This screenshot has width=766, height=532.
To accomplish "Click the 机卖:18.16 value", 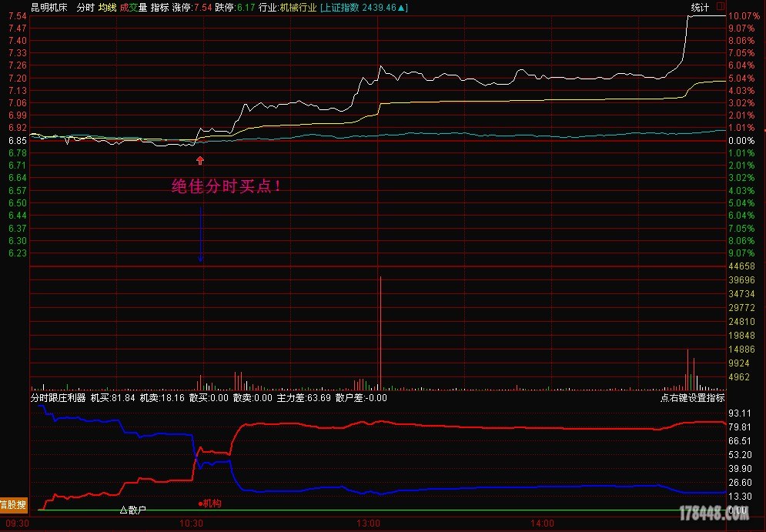I will [x=162, y=398].
